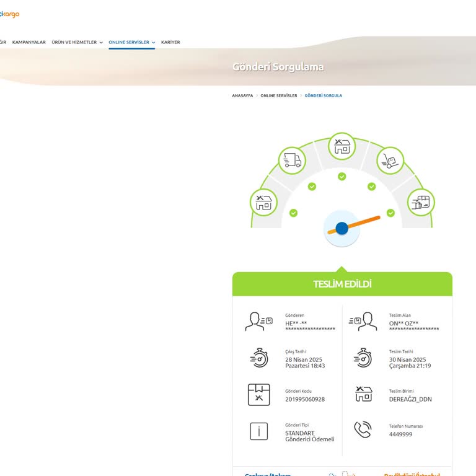The width and height of the screenshot is (476, 476).
Task: Click the kargo logo in the header
Action: tap(9, 14)
